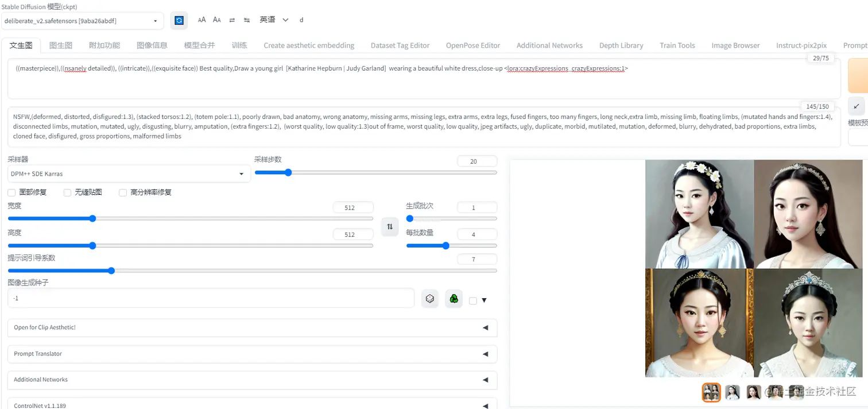Image resolution: width=868 pixels, height=409 pixels.
Task: Open the 训练 tab
Action: [239, 45]
